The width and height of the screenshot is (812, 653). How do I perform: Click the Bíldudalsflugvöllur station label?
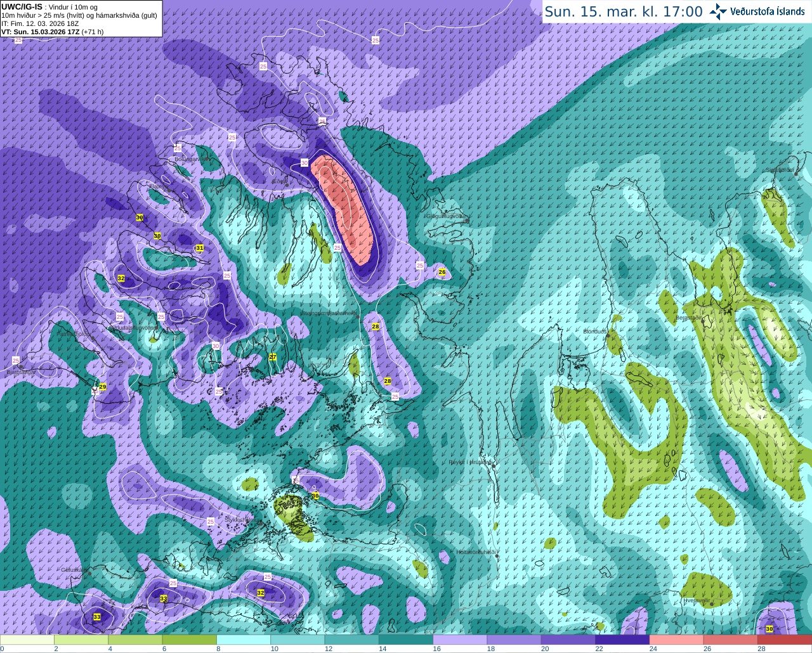pos(132,328)
